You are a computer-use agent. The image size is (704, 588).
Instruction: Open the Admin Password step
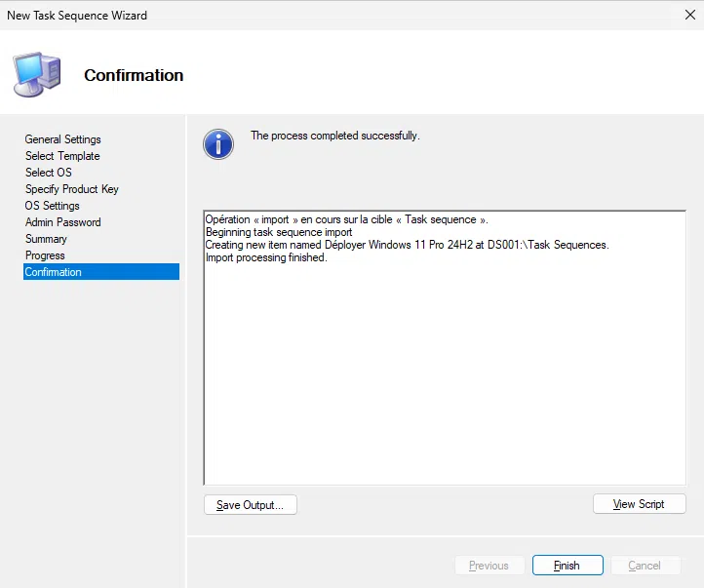click(x=63, y=222)
